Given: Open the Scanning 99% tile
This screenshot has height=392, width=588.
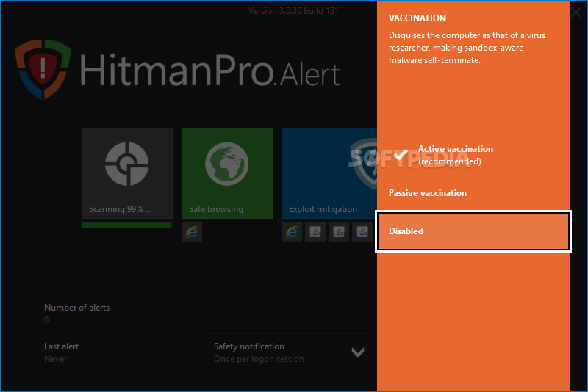Looking at the screenshot, I should click(127, 173).
